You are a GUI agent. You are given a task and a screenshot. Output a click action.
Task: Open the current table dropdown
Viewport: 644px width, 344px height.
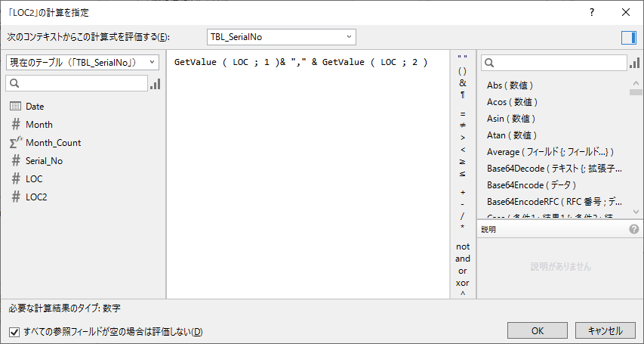pos(82,62)
